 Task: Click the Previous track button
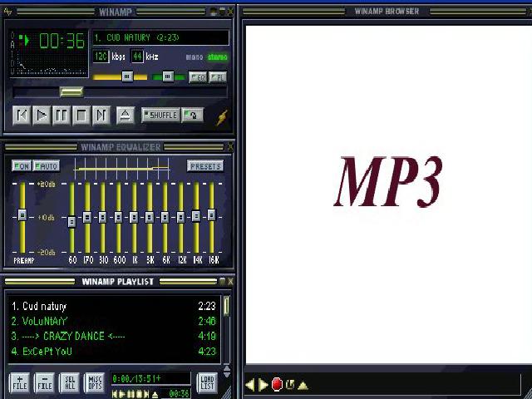coord(22,116)
